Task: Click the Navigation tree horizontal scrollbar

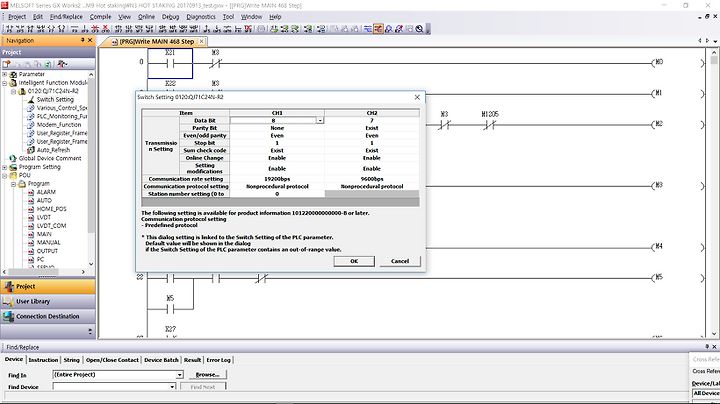Action: click(44, 272)
